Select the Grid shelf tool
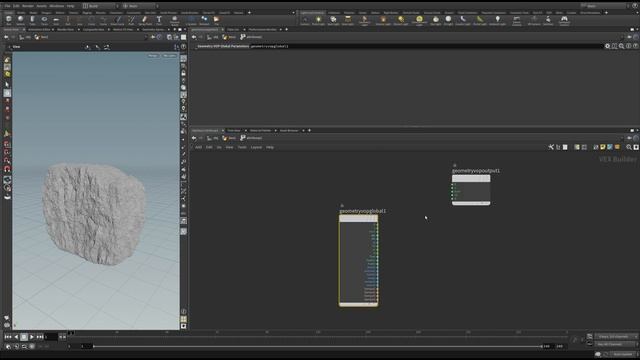This screenshot has height=360, width=640. [x=56, y=20]
